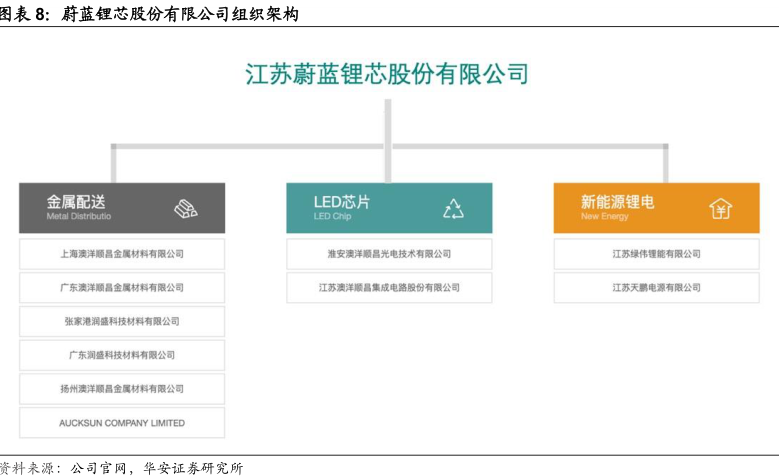Open 江苏绿伟锂能有限公司 entry
Viewport: 779px width, 476px height.
pyautogui.click(x=656, y=254)
